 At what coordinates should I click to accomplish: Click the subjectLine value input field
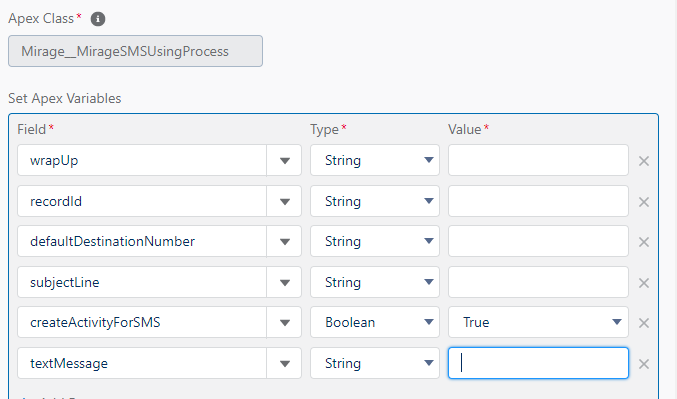pyautogui.click(x=538, y=282)
